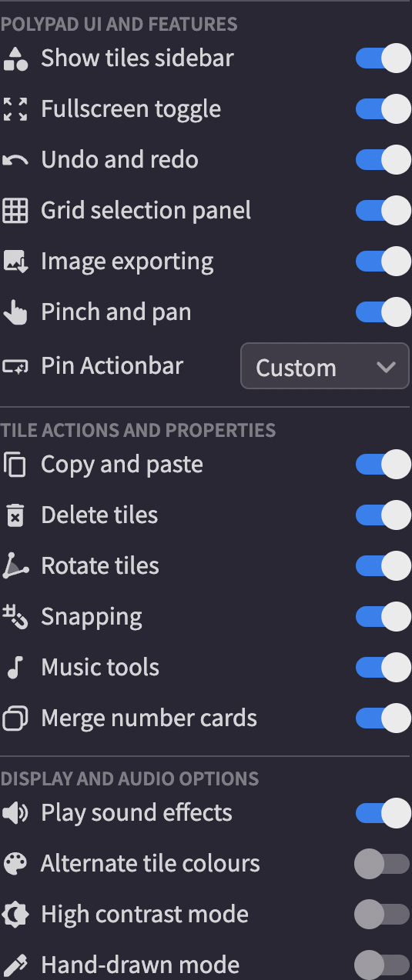Click the Pinch and pan hand icon
Screen dimensions: 412x980
click(15, 312)
